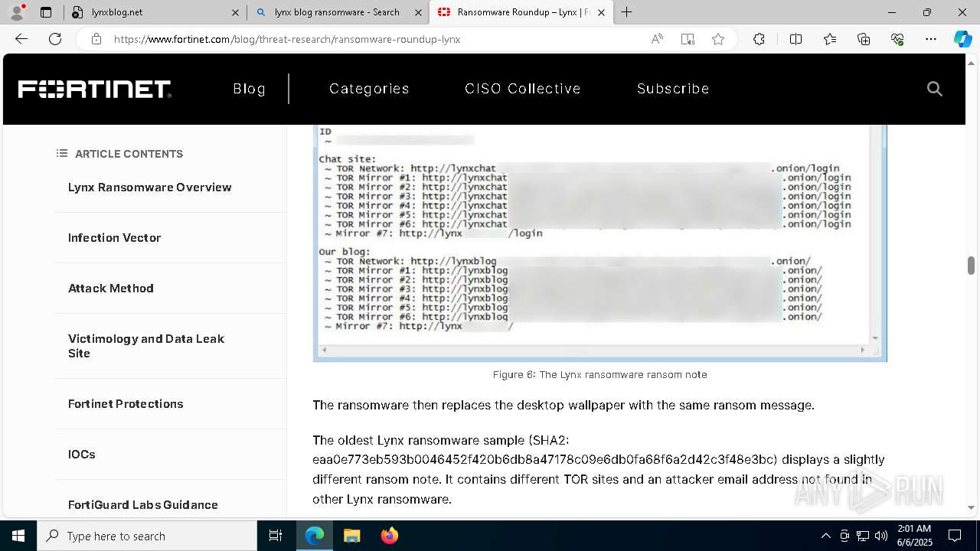The image size is (980, 551).
Task: Open the browser profile avatar
Action: [x=17, y=12]
